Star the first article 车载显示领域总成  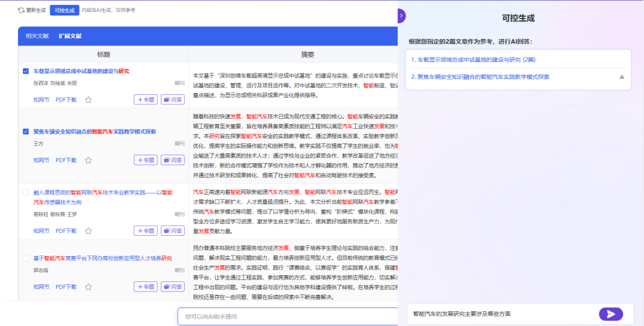tap(88, 100)
